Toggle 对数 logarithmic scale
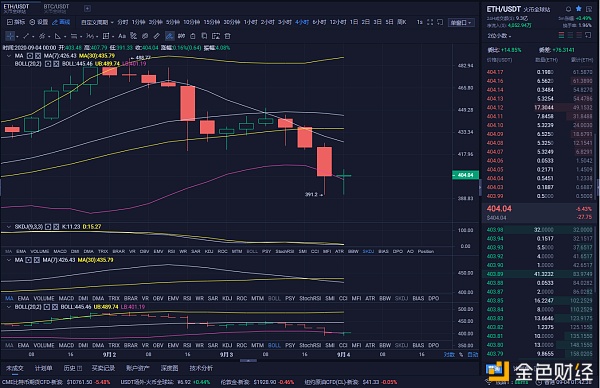 (449, 355)
